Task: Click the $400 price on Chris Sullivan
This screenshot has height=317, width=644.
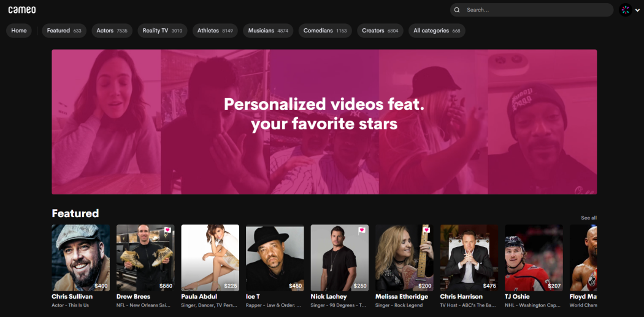Action: (101, 286)
